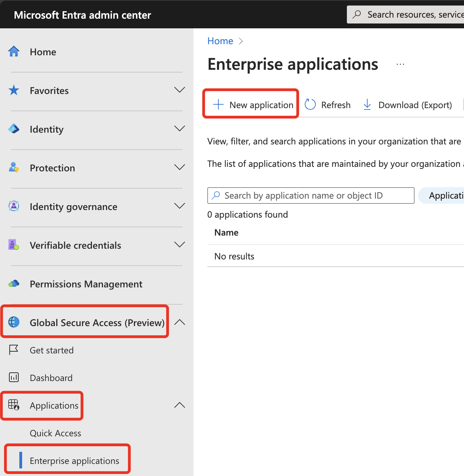The height and width of the screenshot is (476, 464).
Task: Click the Protection shield icon
Action: (13, 167)
